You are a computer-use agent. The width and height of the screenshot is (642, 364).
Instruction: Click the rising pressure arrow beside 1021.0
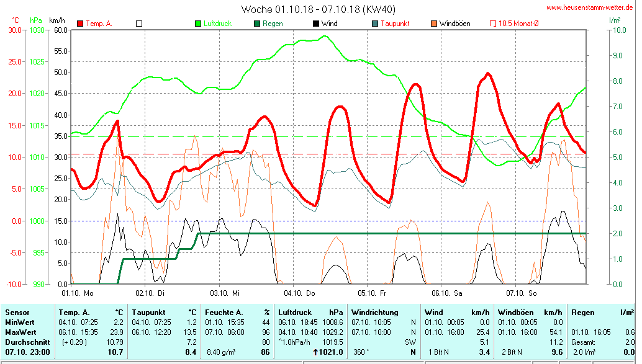point(316,352)
